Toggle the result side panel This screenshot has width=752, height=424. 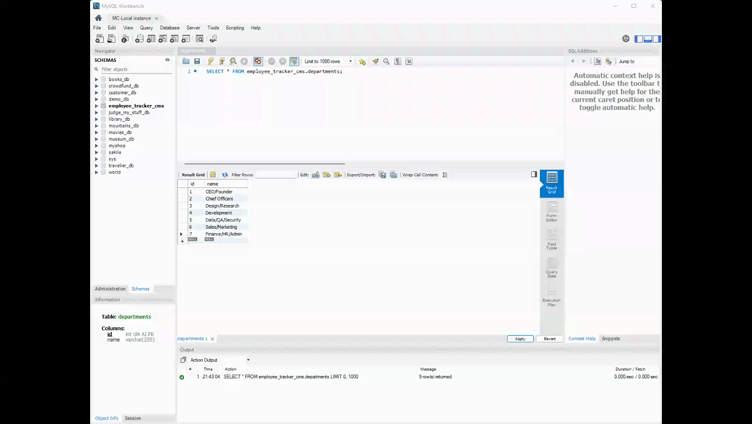coord(534,174)
